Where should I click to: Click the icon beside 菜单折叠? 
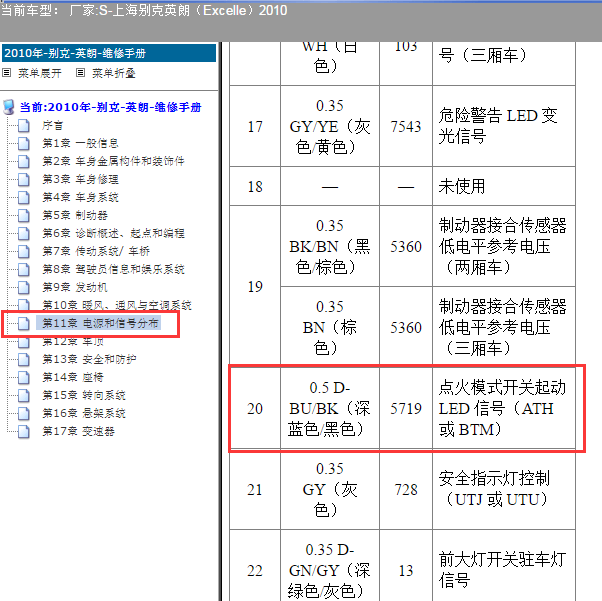80,73
